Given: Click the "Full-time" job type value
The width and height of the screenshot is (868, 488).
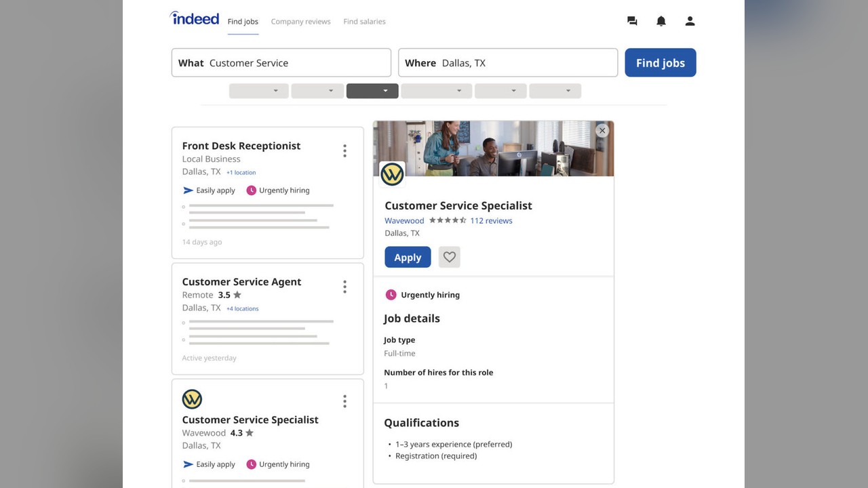Looking at the screenshot, I should coord(399,354).
